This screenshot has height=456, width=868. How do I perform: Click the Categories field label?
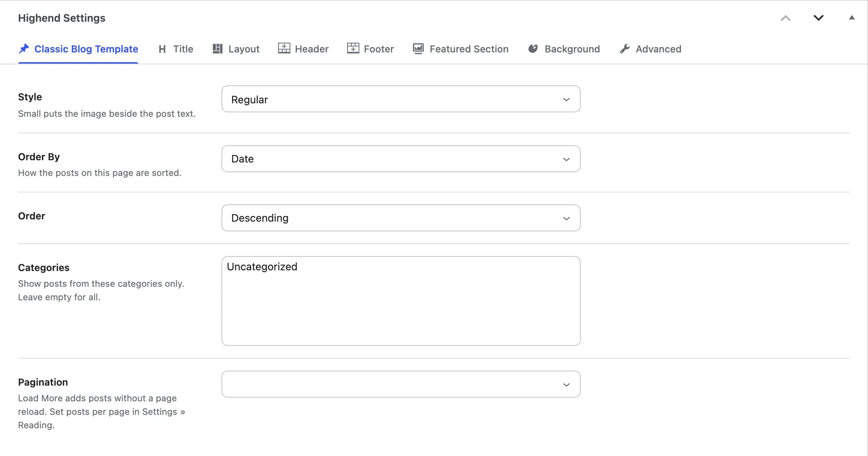pos(44,268)
